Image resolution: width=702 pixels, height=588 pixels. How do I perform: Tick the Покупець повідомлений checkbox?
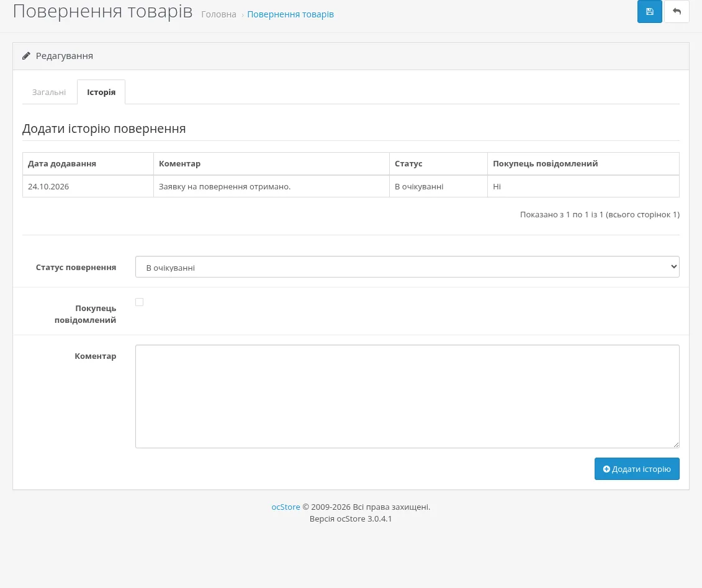[139, 302]
